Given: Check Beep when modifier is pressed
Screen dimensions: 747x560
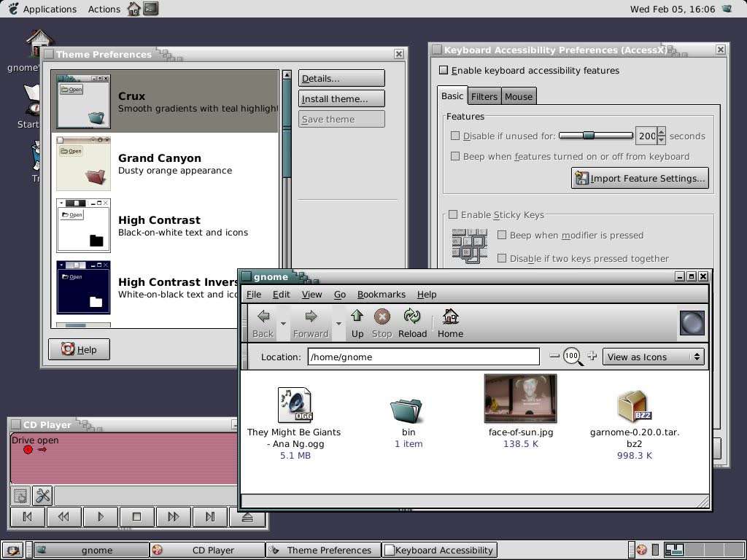Looking at the screenshot, I should 502,235.
